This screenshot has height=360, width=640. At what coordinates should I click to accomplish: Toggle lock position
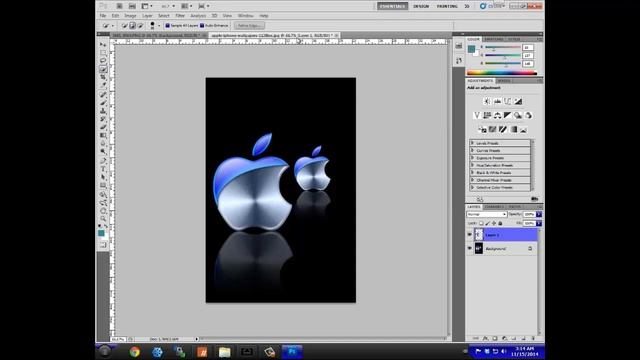point(494,223)
